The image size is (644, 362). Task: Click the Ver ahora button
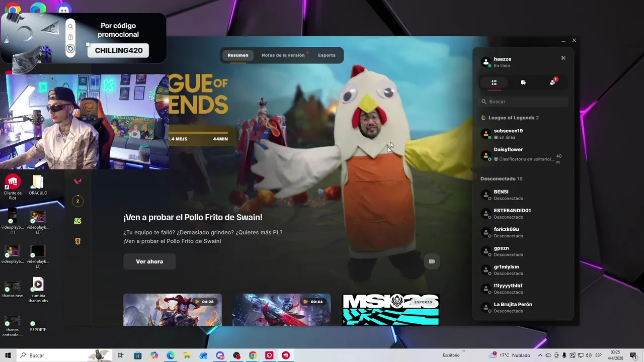coord(149,261)
